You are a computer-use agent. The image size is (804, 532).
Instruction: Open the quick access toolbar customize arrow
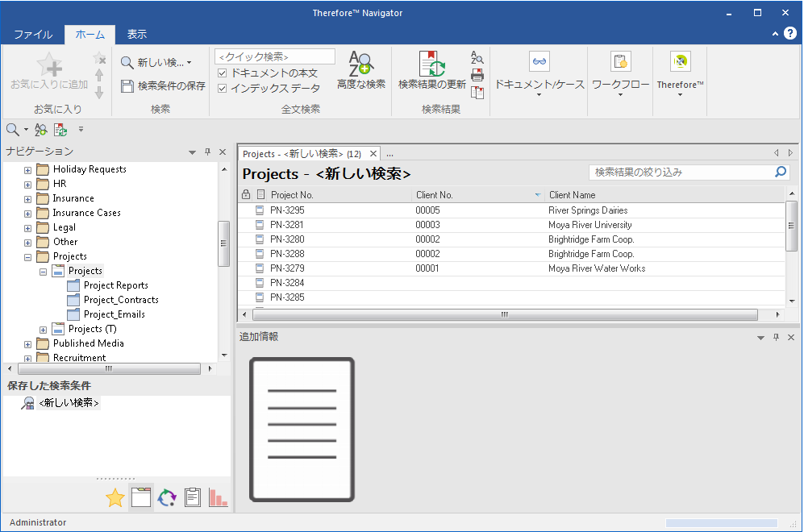click(x=81, y=130)
